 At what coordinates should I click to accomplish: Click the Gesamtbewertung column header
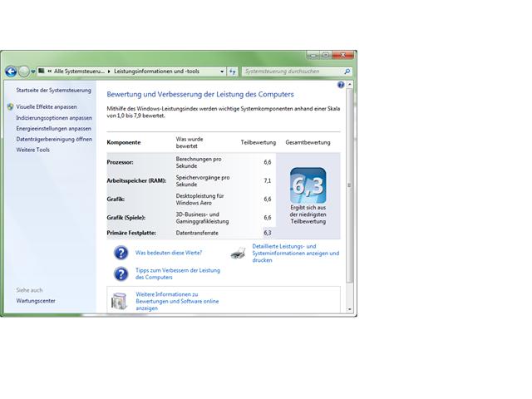308,142
